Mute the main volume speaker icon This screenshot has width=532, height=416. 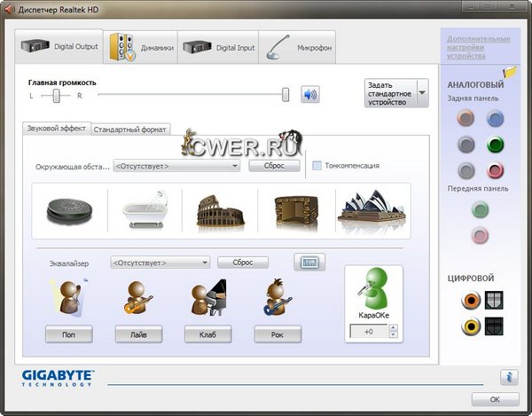pyautogui.click(x=310, y=94)
